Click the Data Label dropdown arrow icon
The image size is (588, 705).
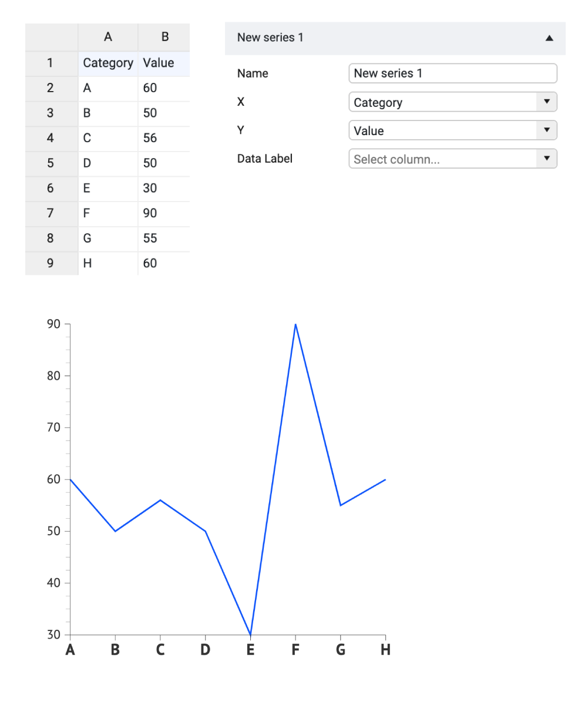pos(547,159)
